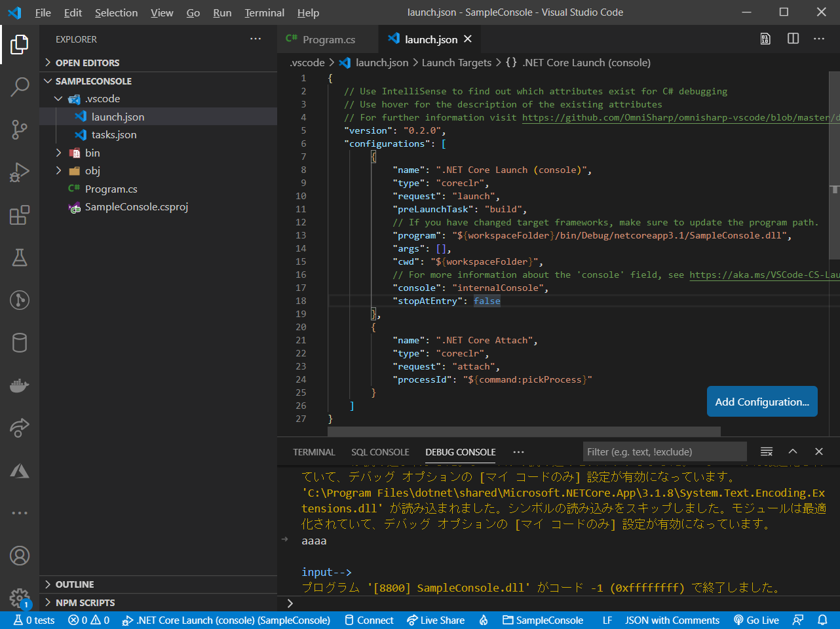Open the Source Control view

(20, 129)
